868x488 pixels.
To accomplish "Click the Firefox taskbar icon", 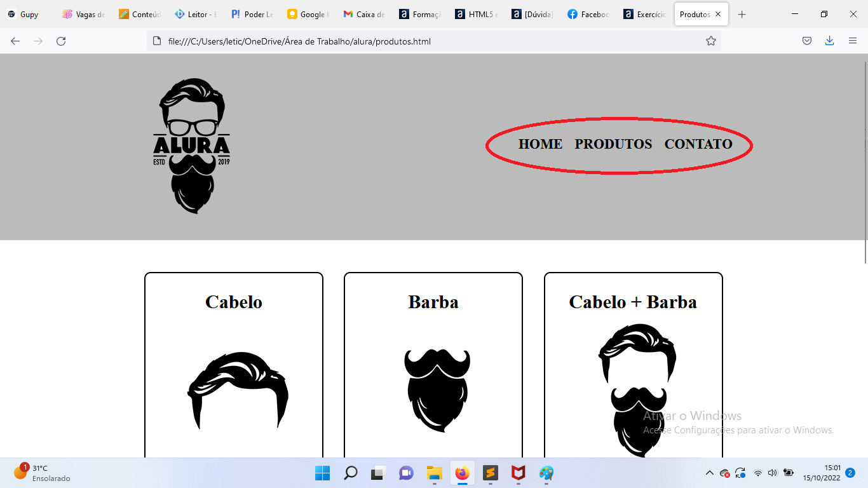I will 462,473.
